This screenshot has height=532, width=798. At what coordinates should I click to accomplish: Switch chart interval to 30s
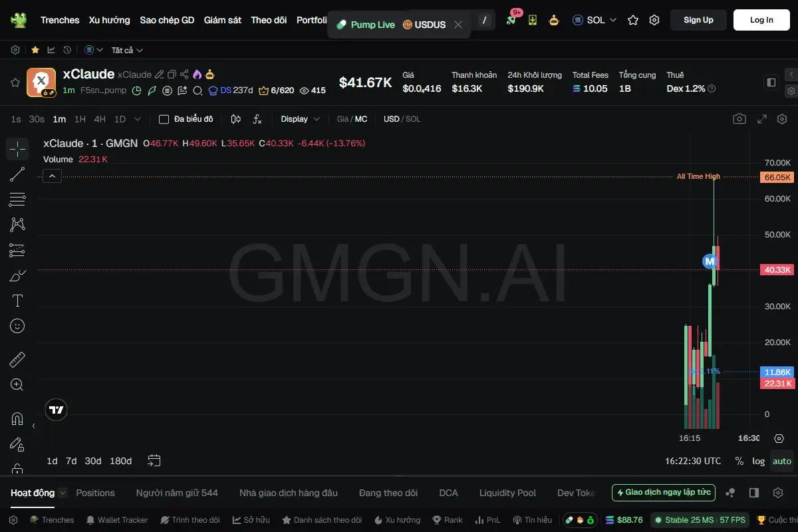(37, 119)
